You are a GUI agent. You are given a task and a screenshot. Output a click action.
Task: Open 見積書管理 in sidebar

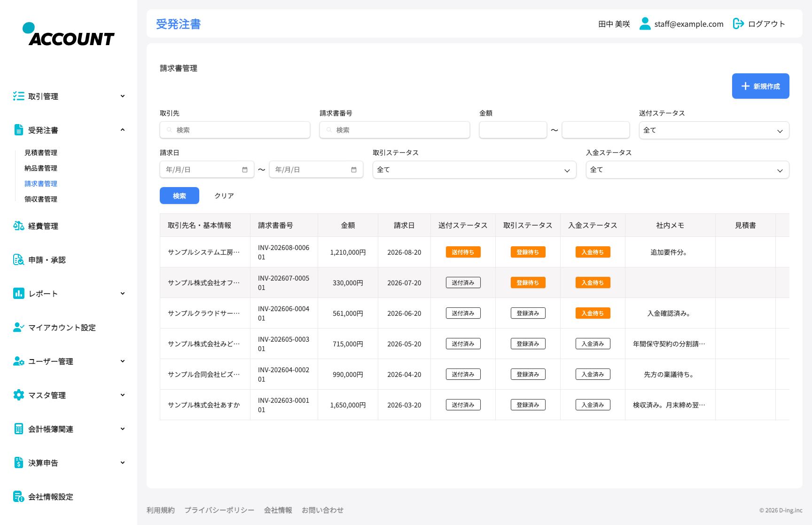point(41,153)
